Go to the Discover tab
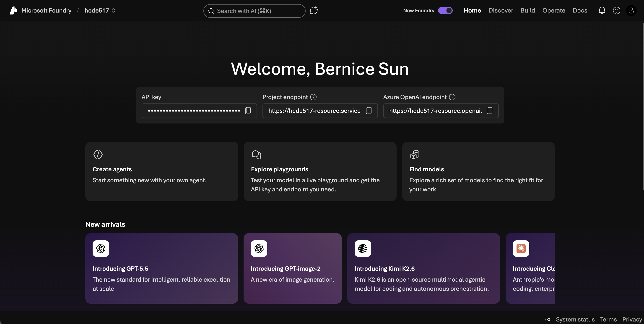 tap(501, 10)
